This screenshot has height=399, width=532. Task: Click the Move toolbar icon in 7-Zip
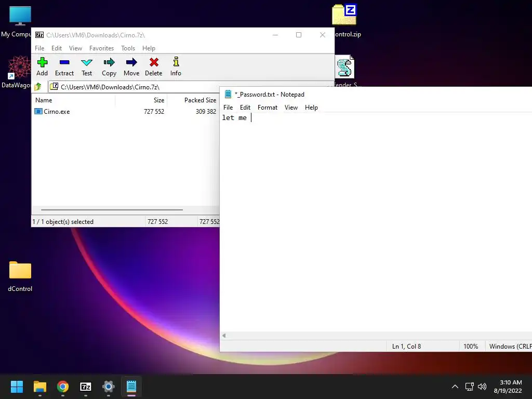tap(131, 66)
